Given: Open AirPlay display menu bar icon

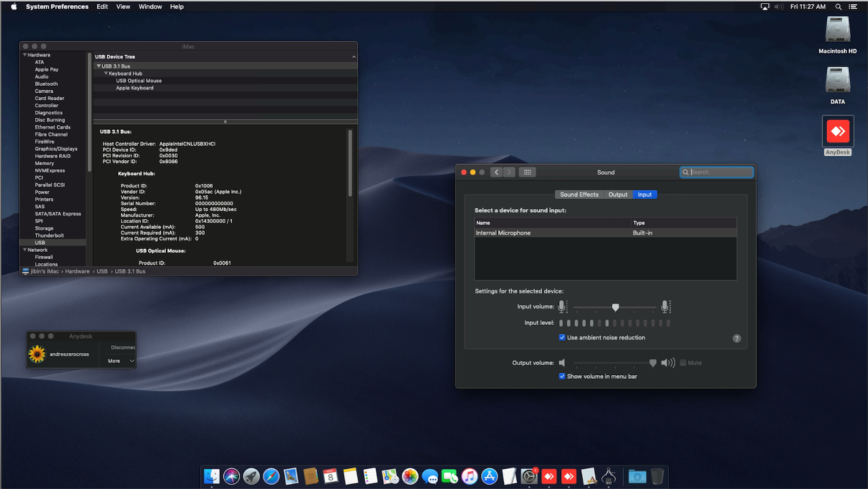Looking at the screenshot, I should click(765, 6).
